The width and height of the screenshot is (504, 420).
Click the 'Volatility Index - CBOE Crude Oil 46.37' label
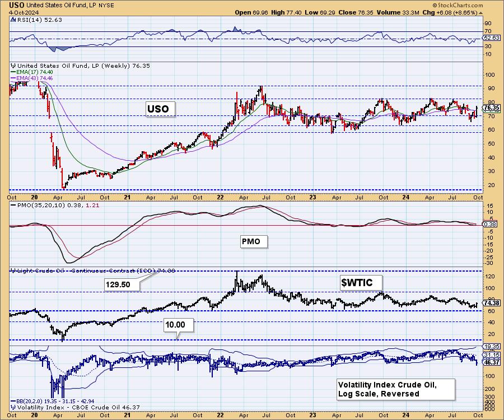pyautogui.click(x=78, y=408)
